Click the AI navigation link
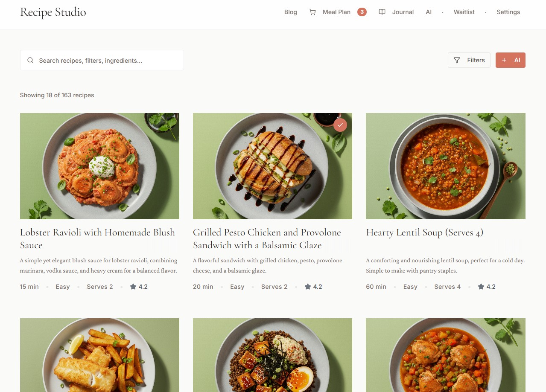The image size is (546, 392). [x=429, y=12]
